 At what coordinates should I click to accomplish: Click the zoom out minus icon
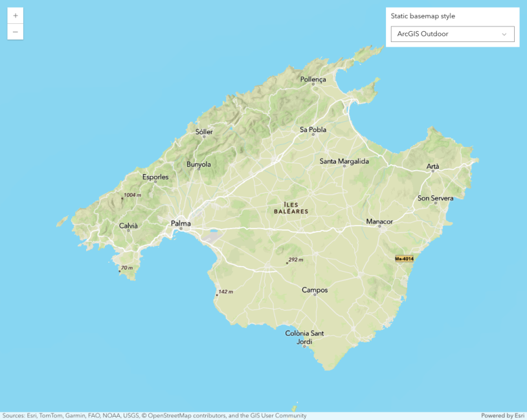[15, 31]
